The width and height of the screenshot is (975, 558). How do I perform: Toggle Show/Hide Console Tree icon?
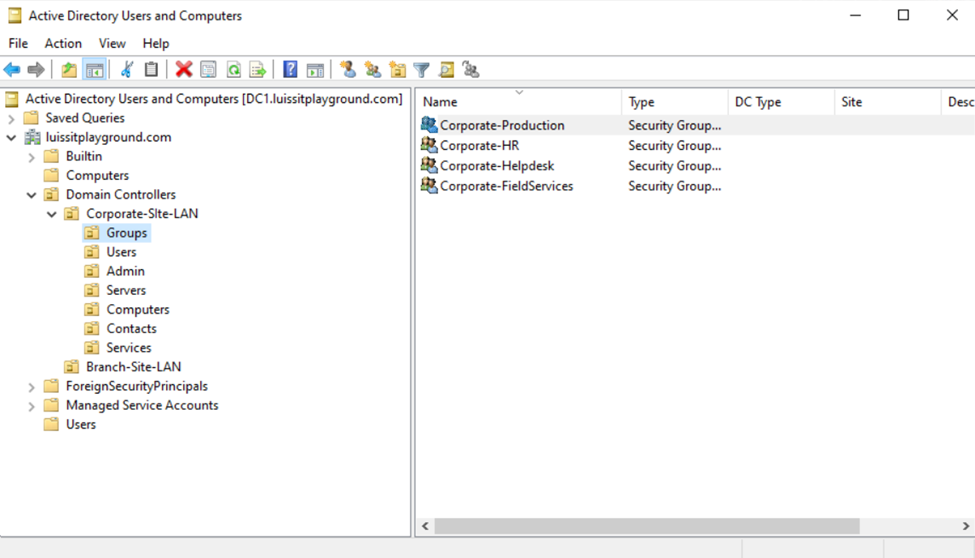[95, 70]
